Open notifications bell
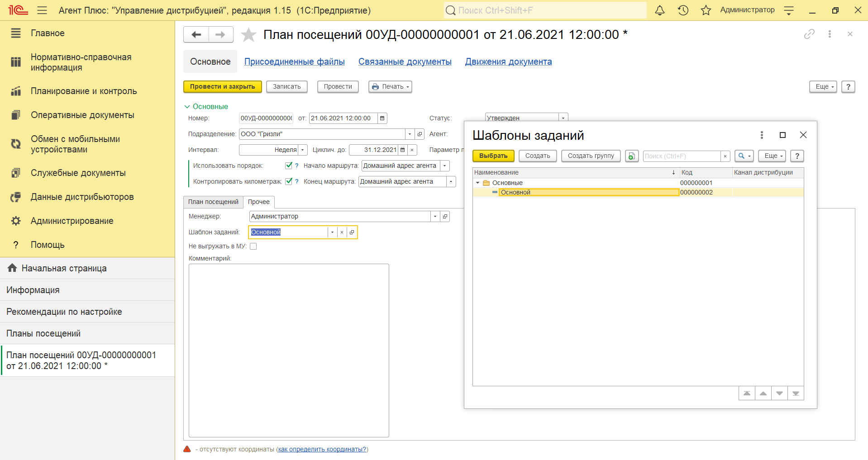This screenshot has width=868, height=460. coord(660,10)
